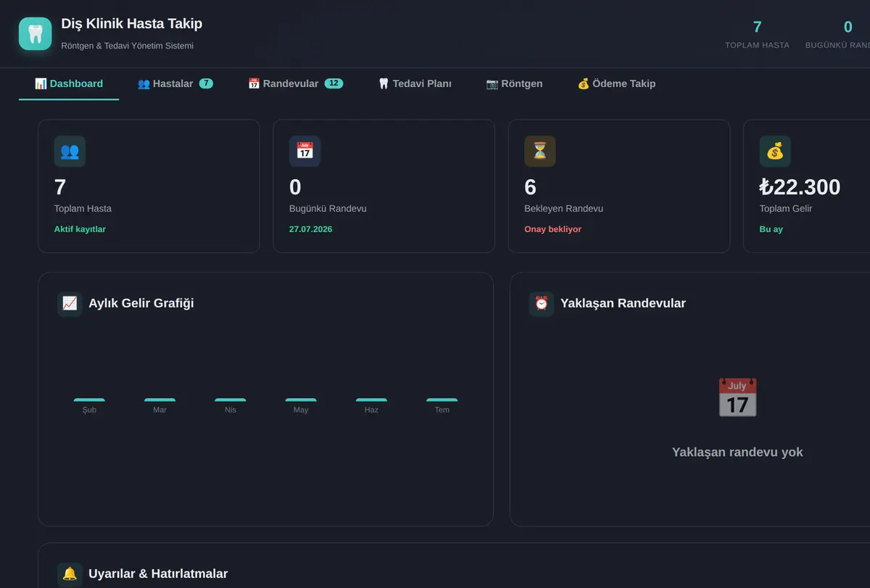This screenshot has height=588, width=870.
Task: Click the calendar icon on Bugünkü Randevu card
Action: coord(304,152)
